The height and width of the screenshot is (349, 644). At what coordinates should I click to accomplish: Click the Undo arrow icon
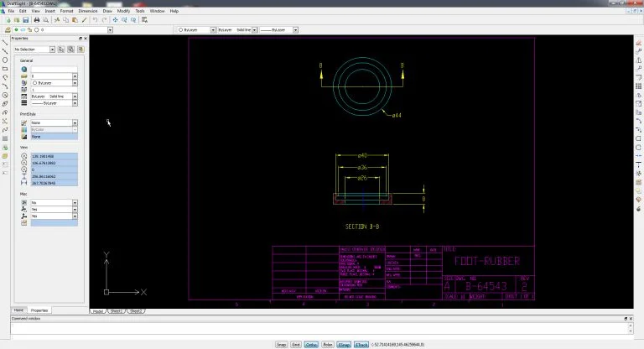click(94, 19)
